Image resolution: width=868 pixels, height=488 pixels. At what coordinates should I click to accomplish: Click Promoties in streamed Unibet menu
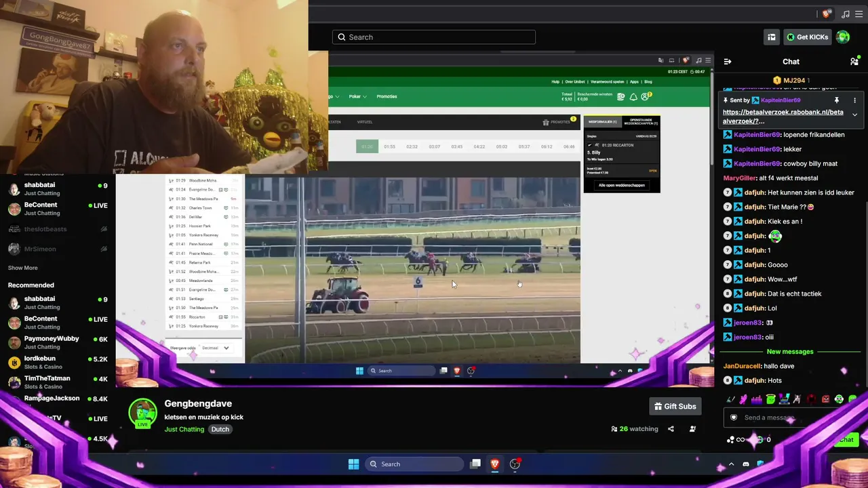click(x=387, y=97)
